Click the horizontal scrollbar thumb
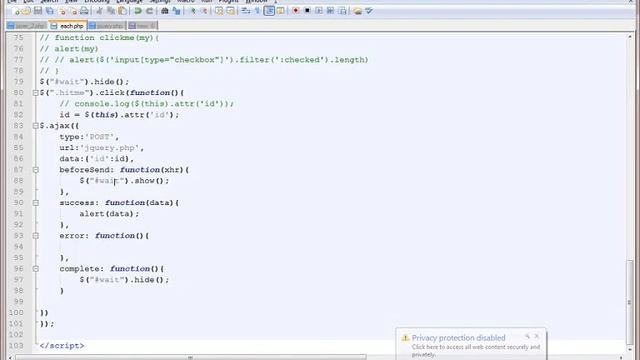This screenshot has width=640, height=360. point(191,357)
